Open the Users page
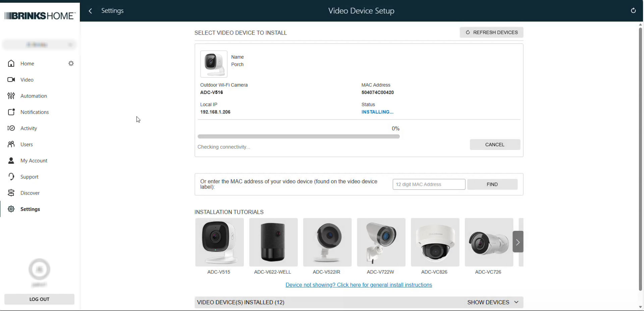 coord(26,144)
